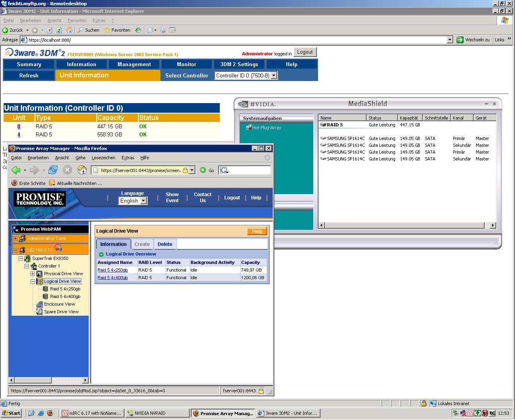Expand the Administrative Tools tree node

tap(16, 238)
